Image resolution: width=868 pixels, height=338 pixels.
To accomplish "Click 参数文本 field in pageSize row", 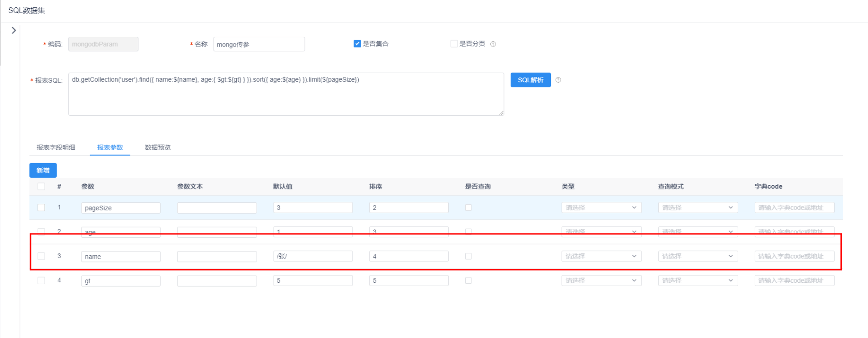I will click(x=217, y=208).
